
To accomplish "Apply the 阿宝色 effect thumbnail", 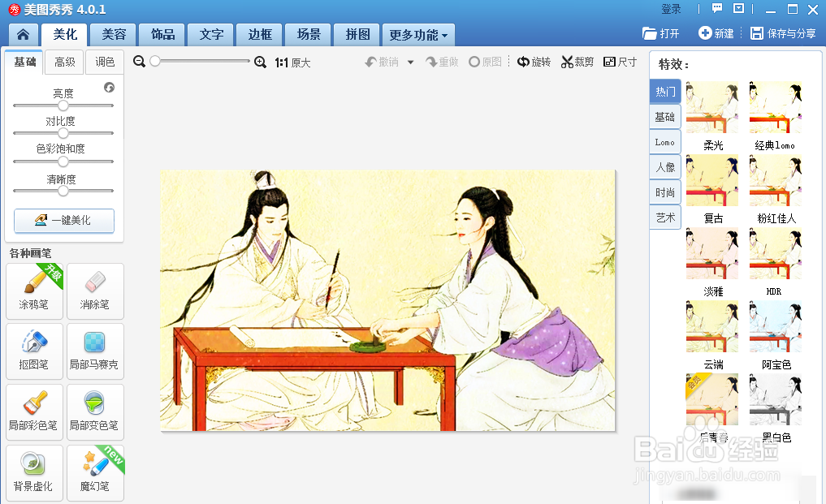I will click(776, 326).
